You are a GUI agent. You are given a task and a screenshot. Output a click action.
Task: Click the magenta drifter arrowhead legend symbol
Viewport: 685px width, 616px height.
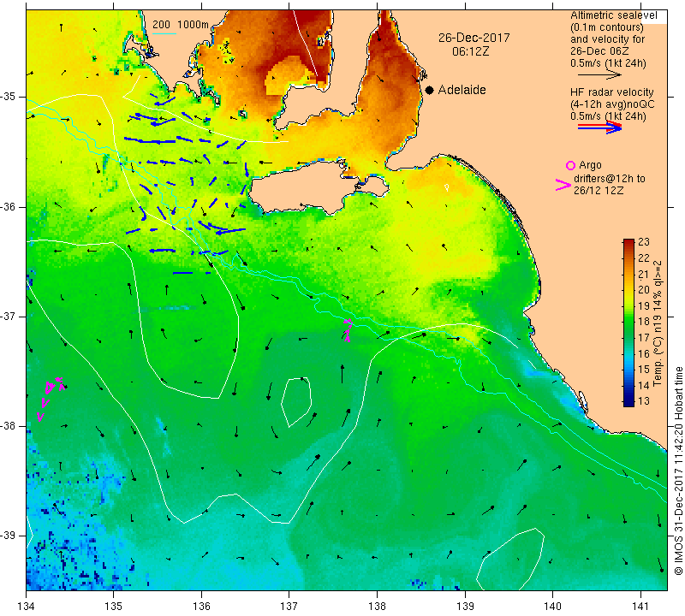pyautogui.click(x=563, y=185)
